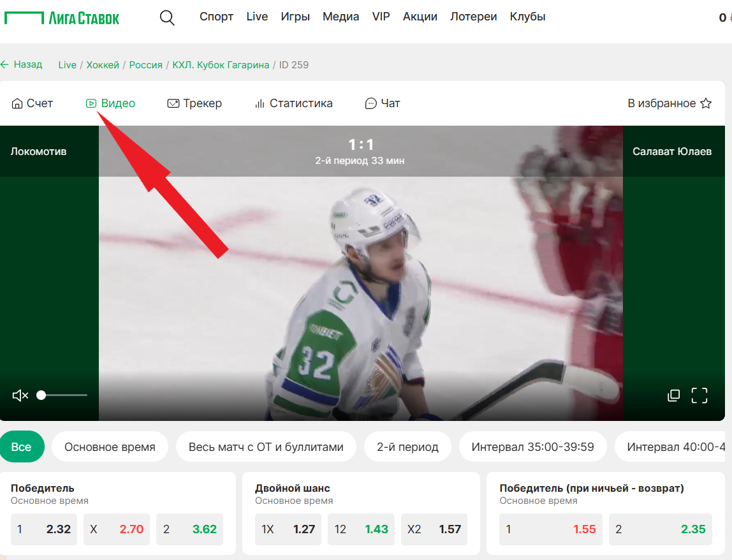The height and width of the screenshot is (560, 732).
Task: Unmute the video via the speaker icon
Action: (x=20, y=395)
